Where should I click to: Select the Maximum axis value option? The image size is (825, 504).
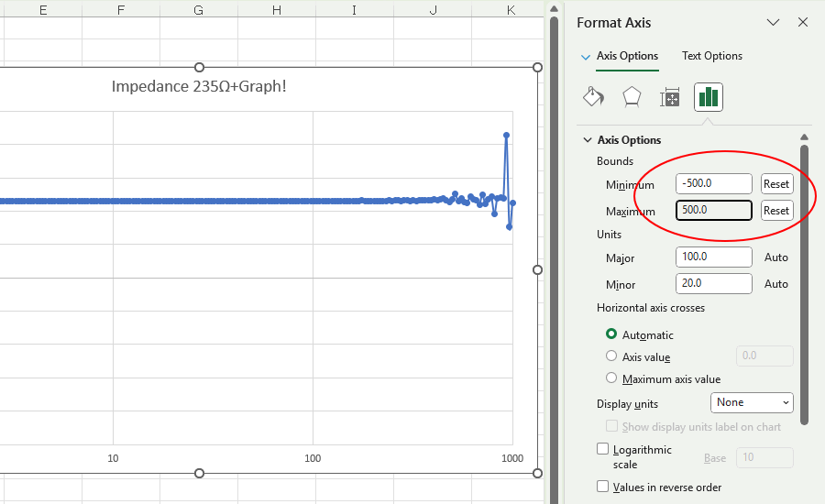coord(610,378)
